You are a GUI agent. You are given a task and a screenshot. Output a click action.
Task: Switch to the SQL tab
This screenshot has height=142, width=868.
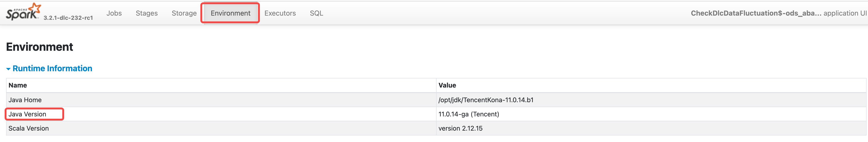point(316,13)
